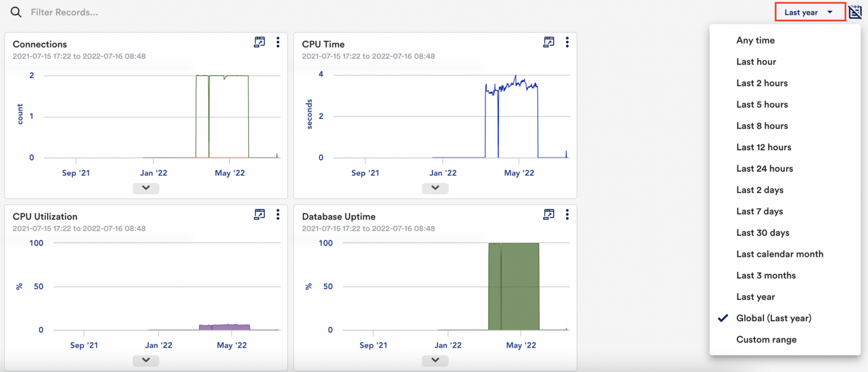Click the search magnifier icon

pyautogui.click(x=16, y=12)
